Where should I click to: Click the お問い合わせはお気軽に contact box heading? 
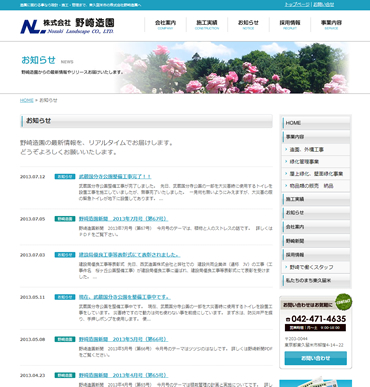pyautogui.click(x=307, y=305)
